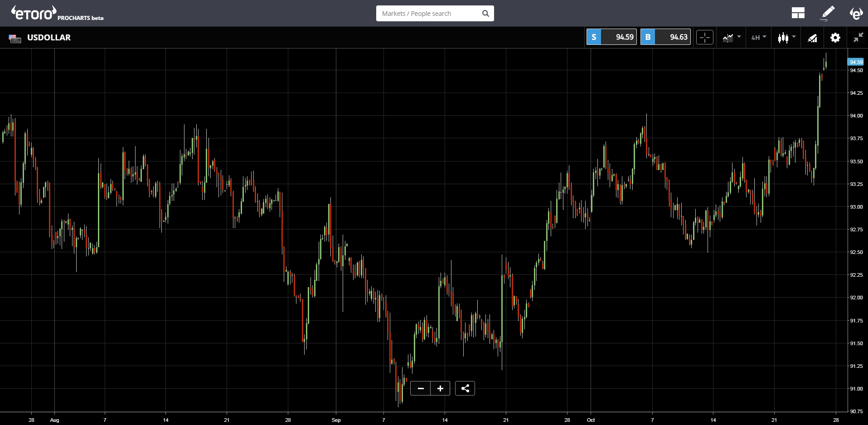Open the studies and indicators tool
868x425 pixels.
(x=813, y=38)
